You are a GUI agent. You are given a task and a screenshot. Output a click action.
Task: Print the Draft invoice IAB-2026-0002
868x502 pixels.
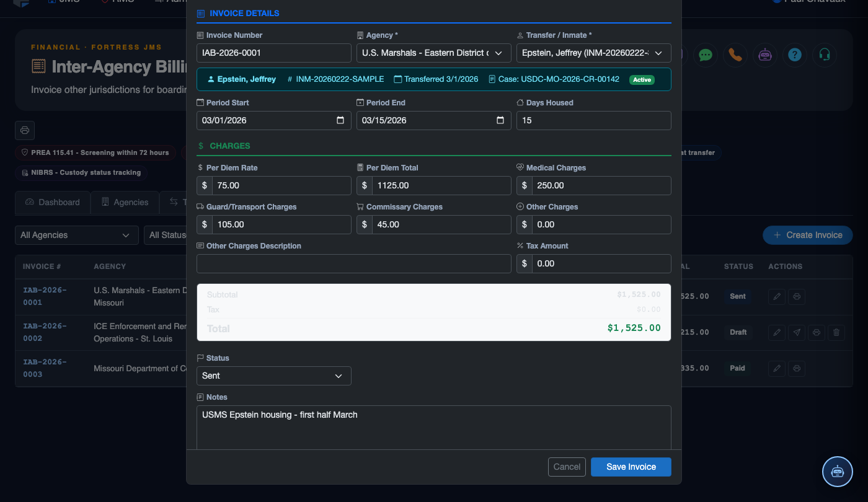pos(817,332)
